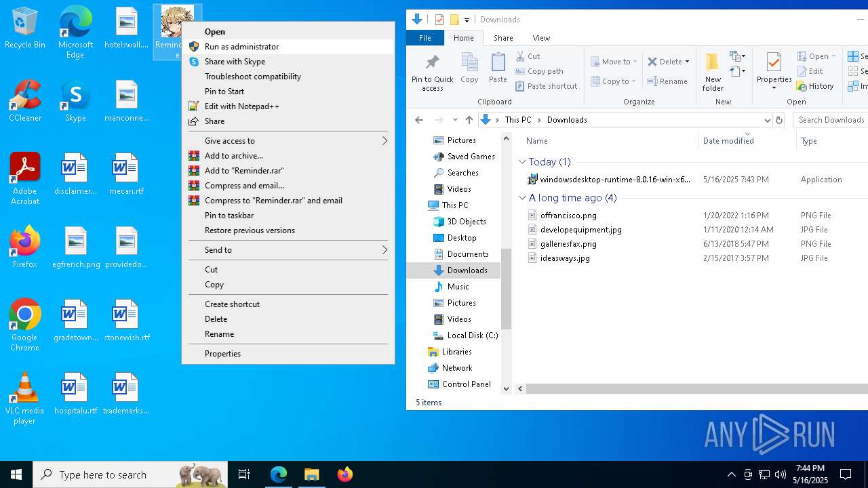Select CCleaner desktop icon

tap(25, 100)
